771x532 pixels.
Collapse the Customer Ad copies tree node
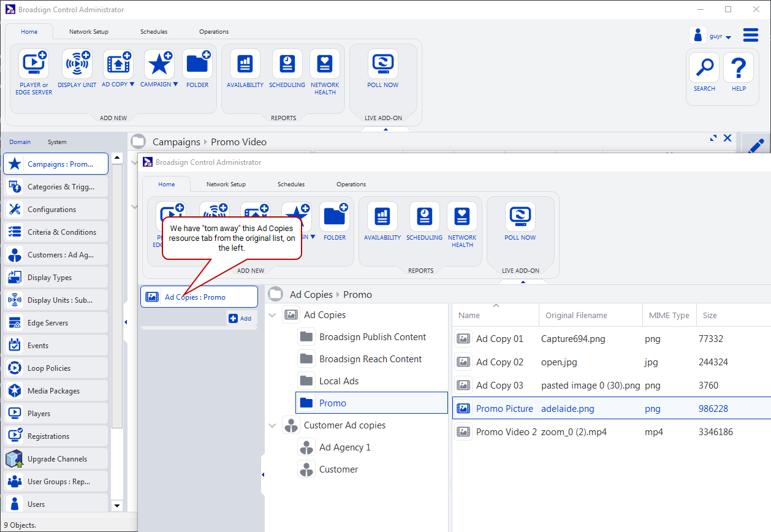(x=272, y=426)
